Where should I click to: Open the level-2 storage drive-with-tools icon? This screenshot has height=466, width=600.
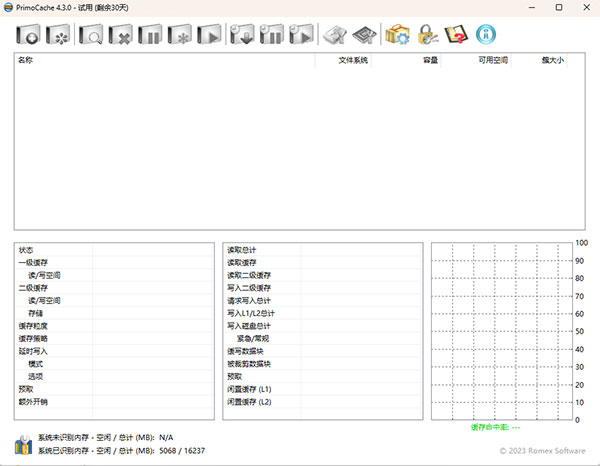pyautogui.click(x=335, y=34)
